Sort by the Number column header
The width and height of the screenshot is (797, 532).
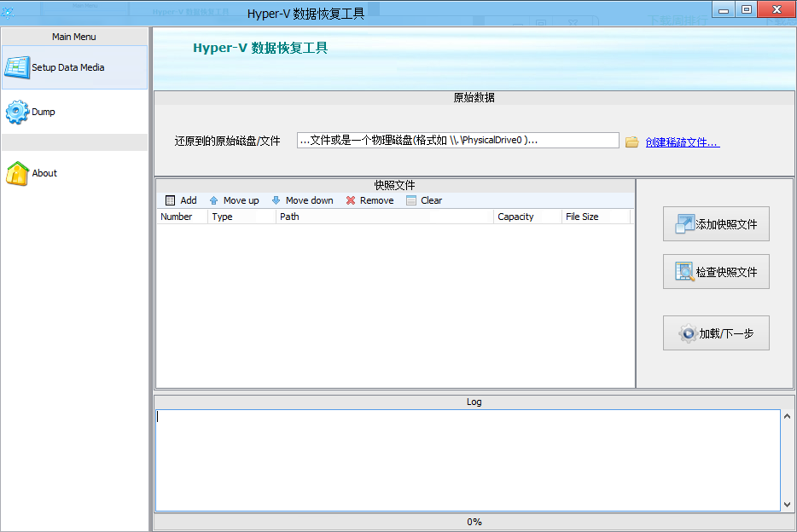(182, 217)
